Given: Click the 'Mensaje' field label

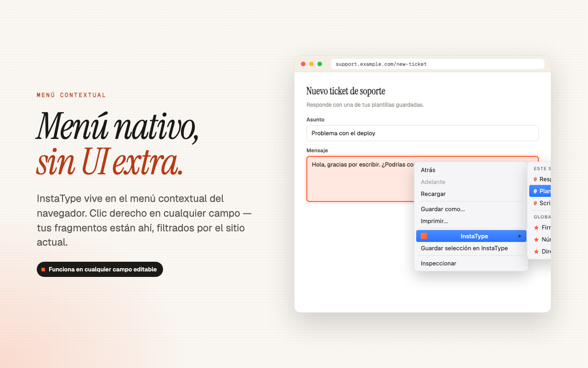Looking at the screenshot, I should [317, 150].
